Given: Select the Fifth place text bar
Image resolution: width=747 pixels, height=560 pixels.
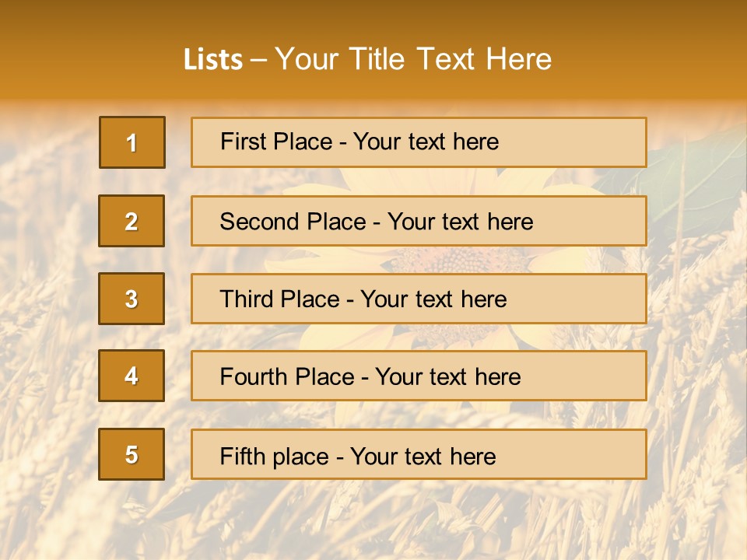Looking at the screenshot, I should (419, 454).
